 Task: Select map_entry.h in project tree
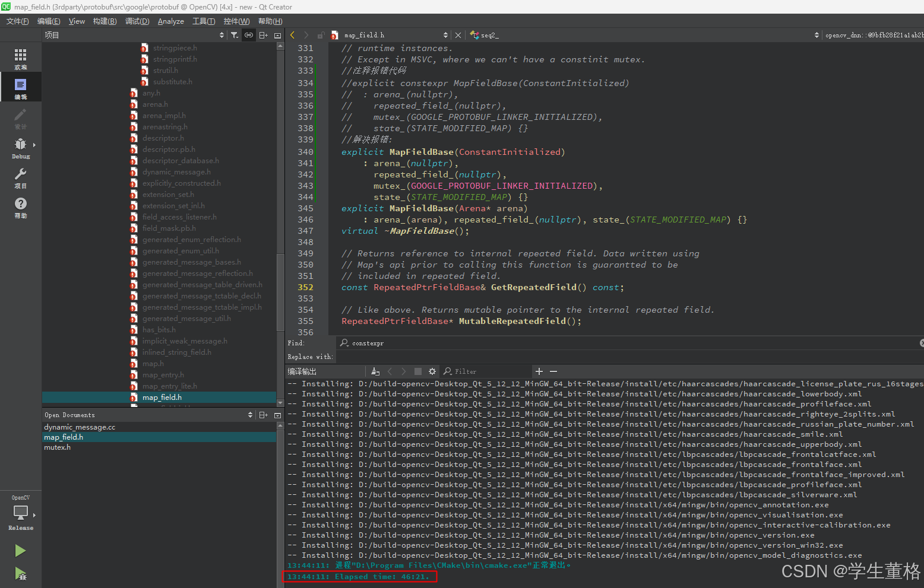tap(163, 375)
